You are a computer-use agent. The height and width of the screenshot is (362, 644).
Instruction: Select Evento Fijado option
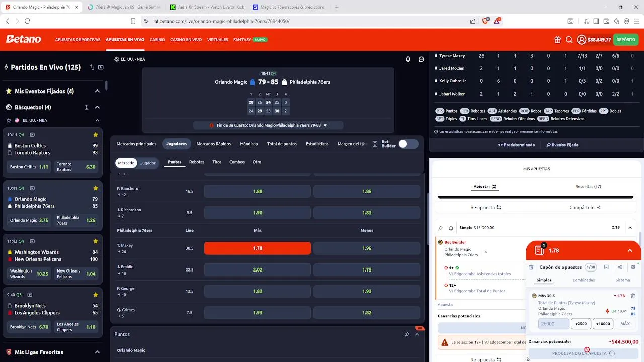coord(562,145)
